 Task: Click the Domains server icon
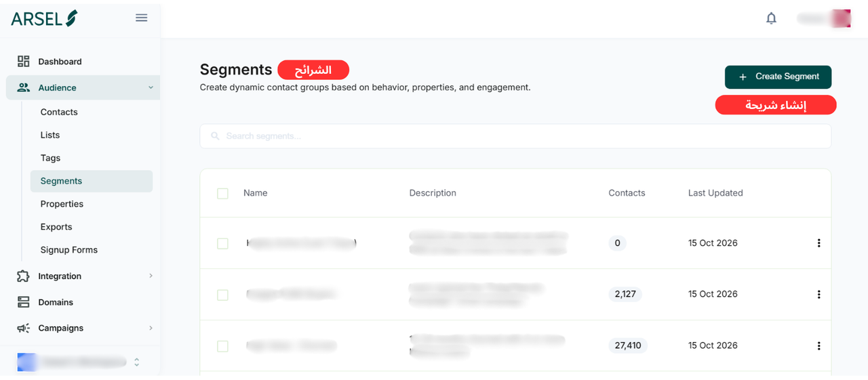click(x=24, y=302)
